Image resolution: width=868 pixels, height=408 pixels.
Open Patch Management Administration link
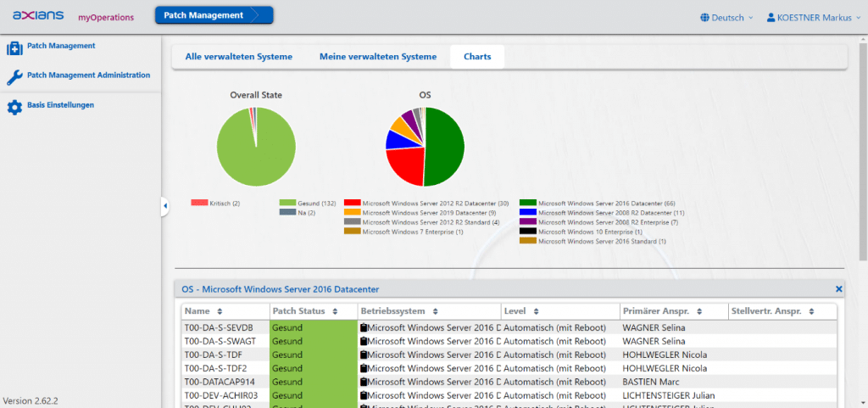[88, 75]
